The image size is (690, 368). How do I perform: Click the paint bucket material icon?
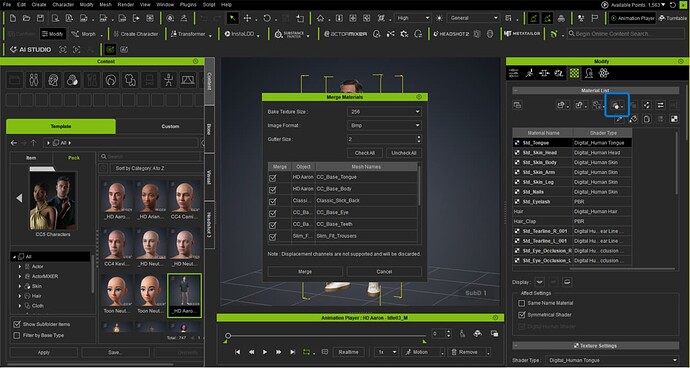click(x=633, y=119)
